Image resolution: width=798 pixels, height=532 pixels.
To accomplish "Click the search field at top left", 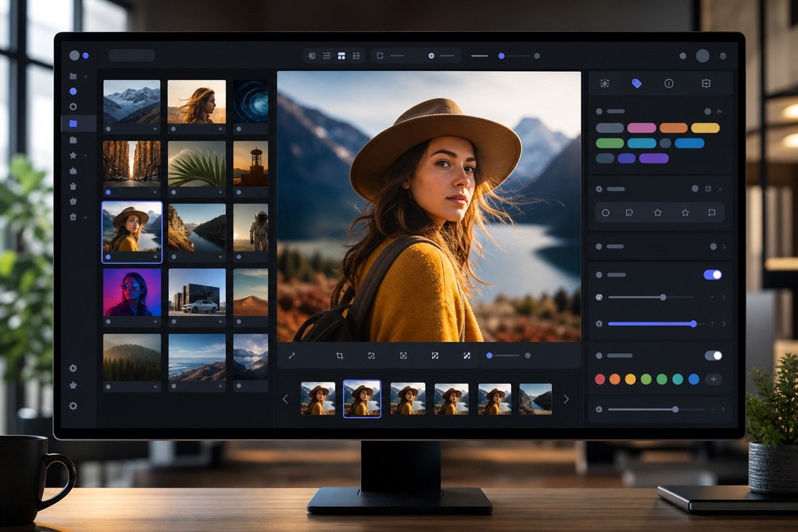I will point(132,55).
